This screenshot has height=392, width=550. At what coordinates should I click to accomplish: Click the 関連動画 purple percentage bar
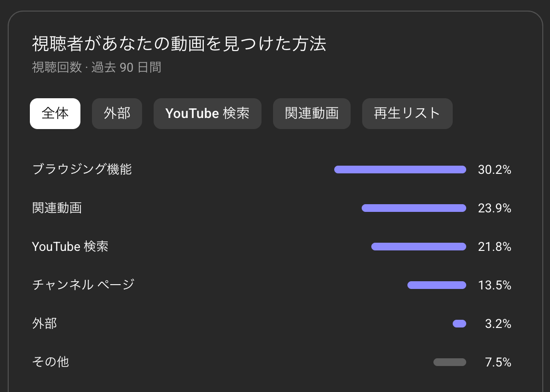414,208
